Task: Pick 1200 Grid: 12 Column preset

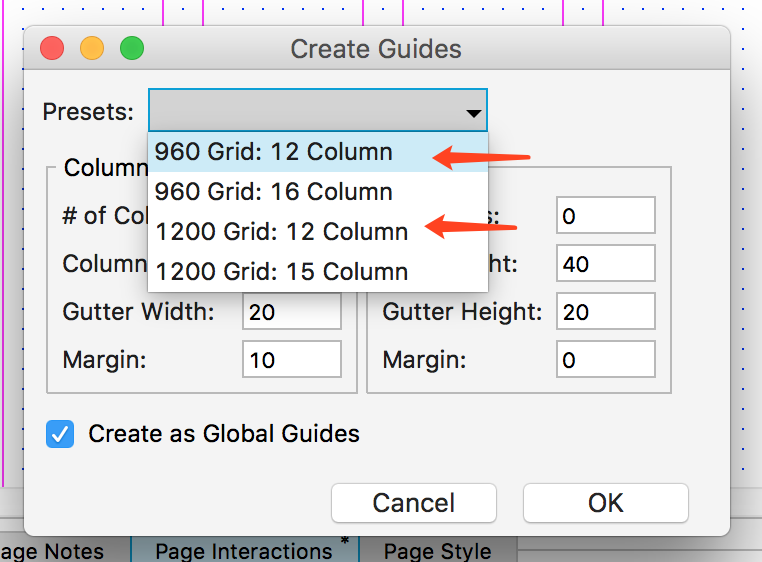Action: 281,232
